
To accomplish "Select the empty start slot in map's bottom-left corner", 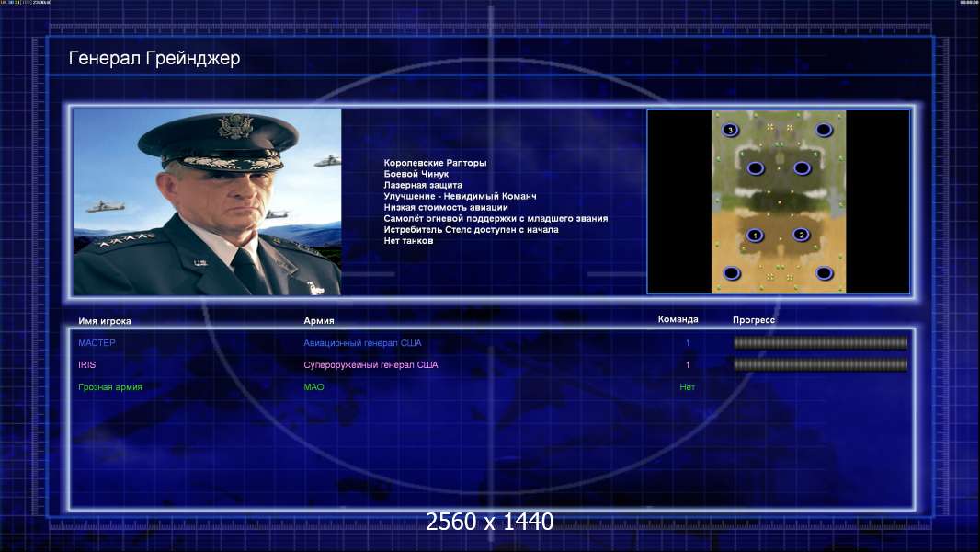I will point(731,273).
